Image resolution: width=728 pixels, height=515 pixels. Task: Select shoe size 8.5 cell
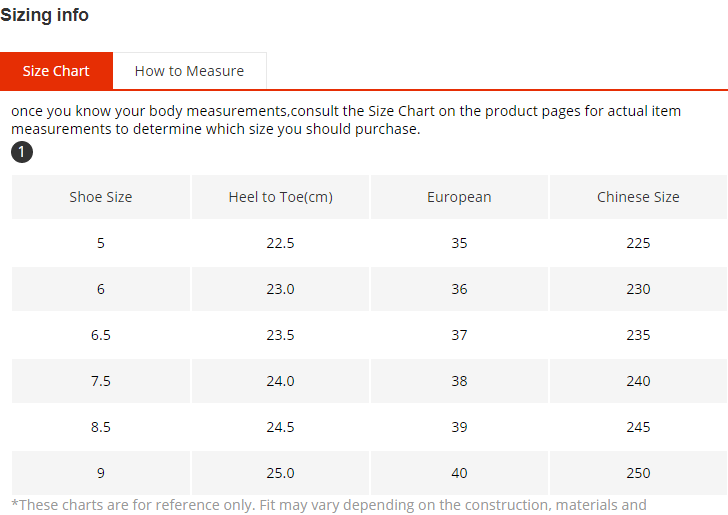(101, 427)
